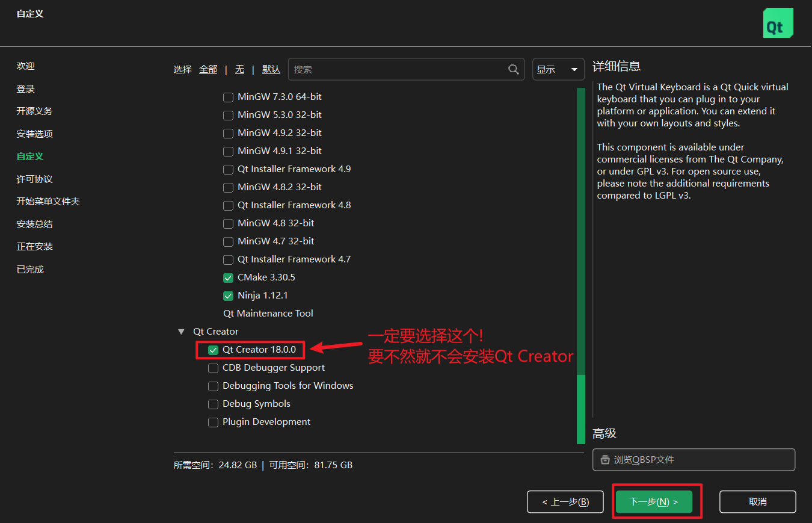Click 下一步(N) button
This screenshot has width=812, height=523.
pos(654,502)
